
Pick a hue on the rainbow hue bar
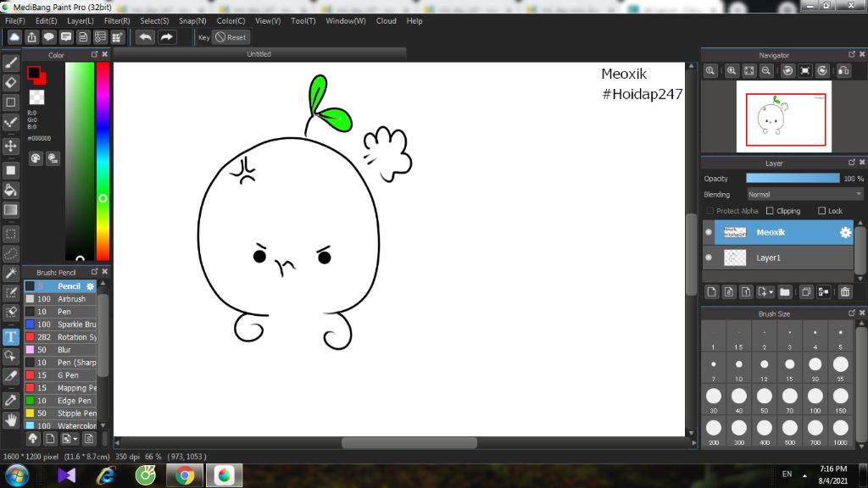point(103,161)
